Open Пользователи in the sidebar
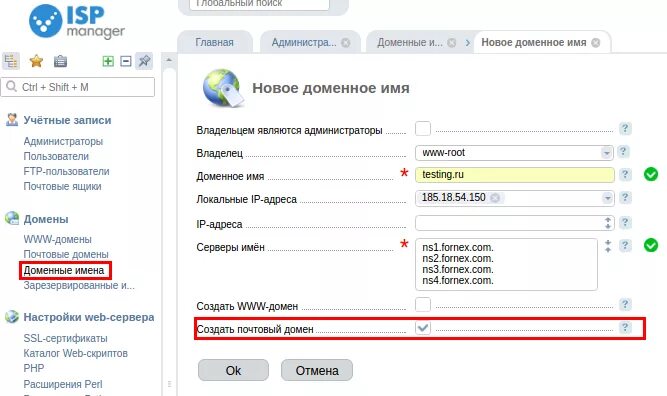667x396 pixels. (56, 156)
